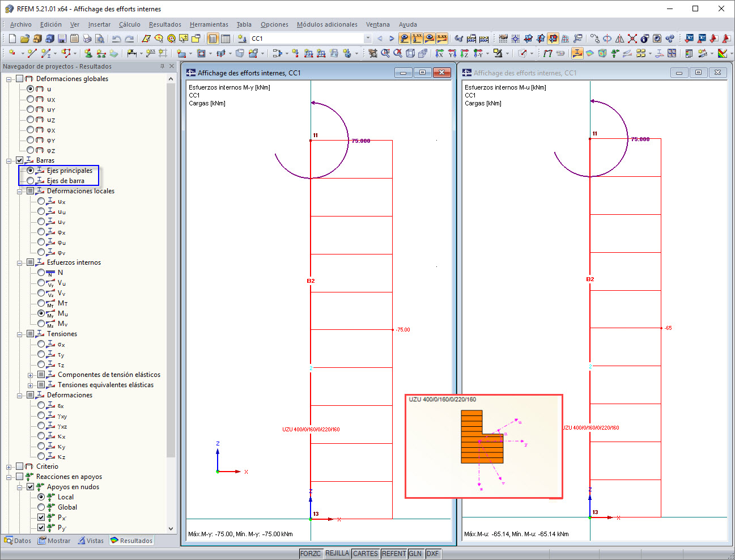Toggle the project navigator panel icon
735x560 pixels.
pyautogui.click(x=213, y=39)
